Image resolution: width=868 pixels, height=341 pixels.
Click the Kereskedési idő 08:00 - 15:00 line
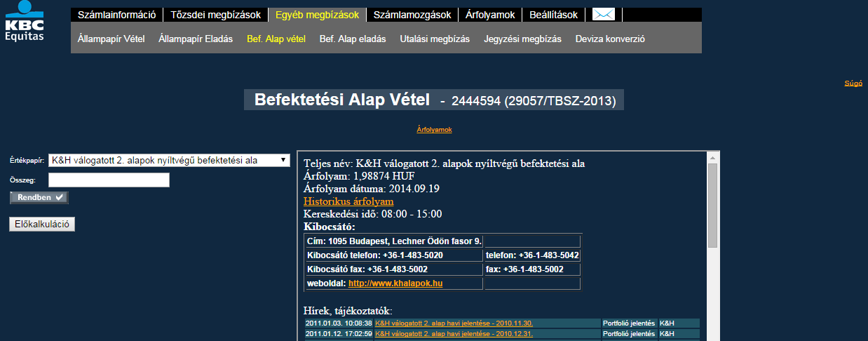pyautogui.click(x=372, y=214)
